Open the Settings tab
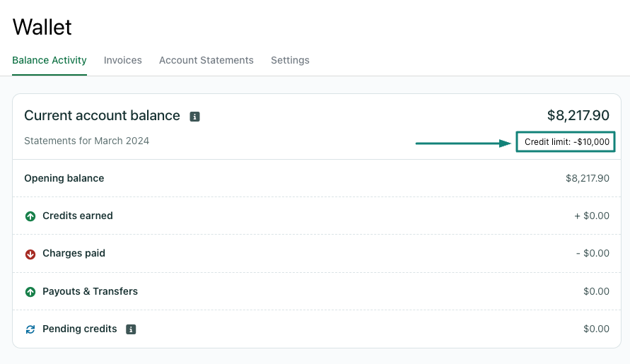 click(290, 60)
